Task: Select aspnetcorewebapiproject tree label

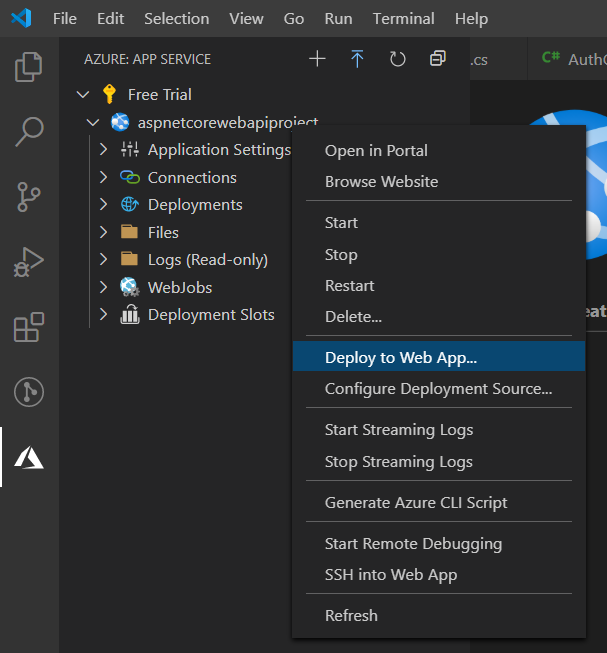Action: pos(228,123)
